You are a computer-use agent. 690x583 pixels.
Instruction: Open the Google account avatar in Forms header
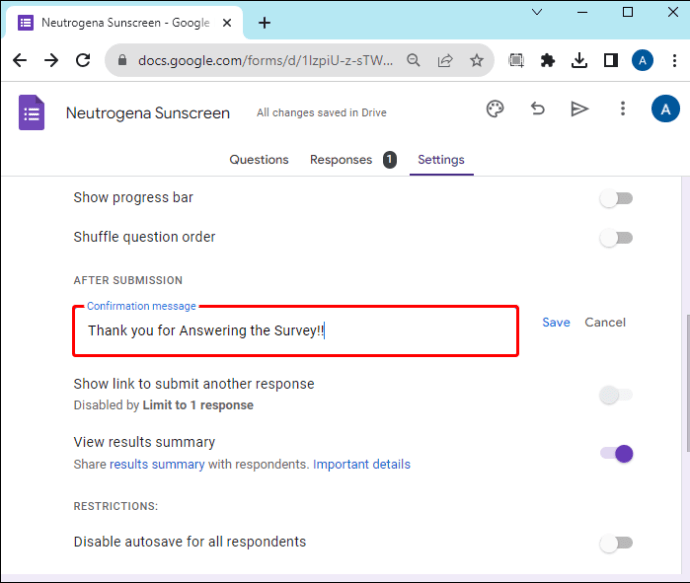(x=665, y=109)
